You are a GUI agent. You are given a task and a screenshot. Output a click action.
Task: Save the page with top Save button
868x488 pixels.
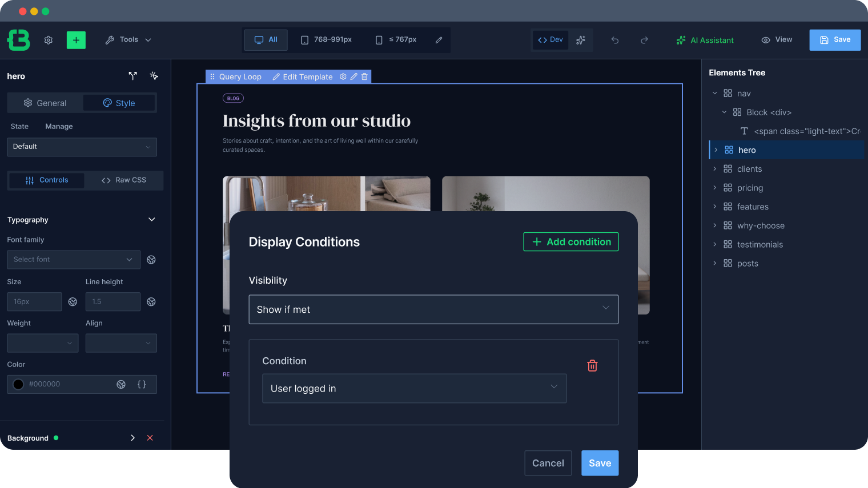835,40
